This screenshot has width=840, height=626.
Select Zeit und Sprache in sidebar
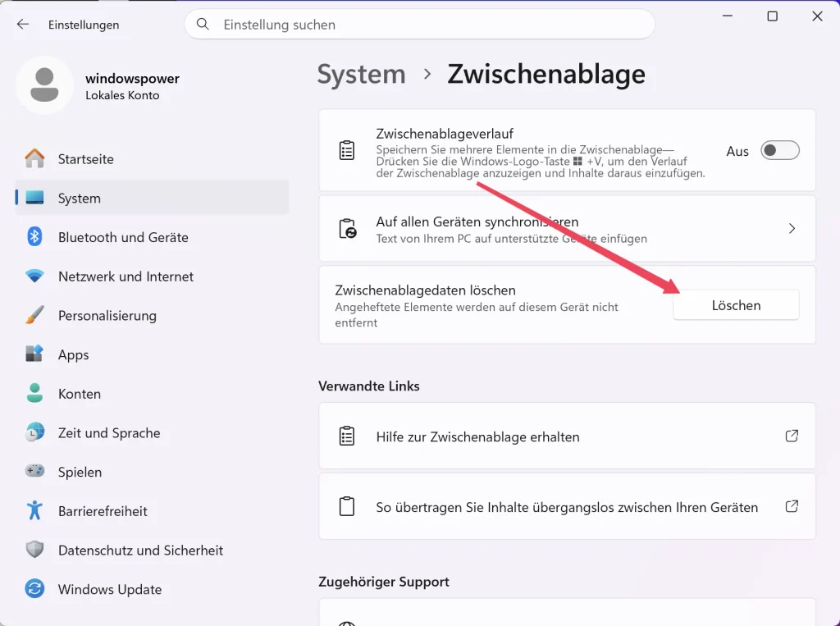[x=152, y=433]
